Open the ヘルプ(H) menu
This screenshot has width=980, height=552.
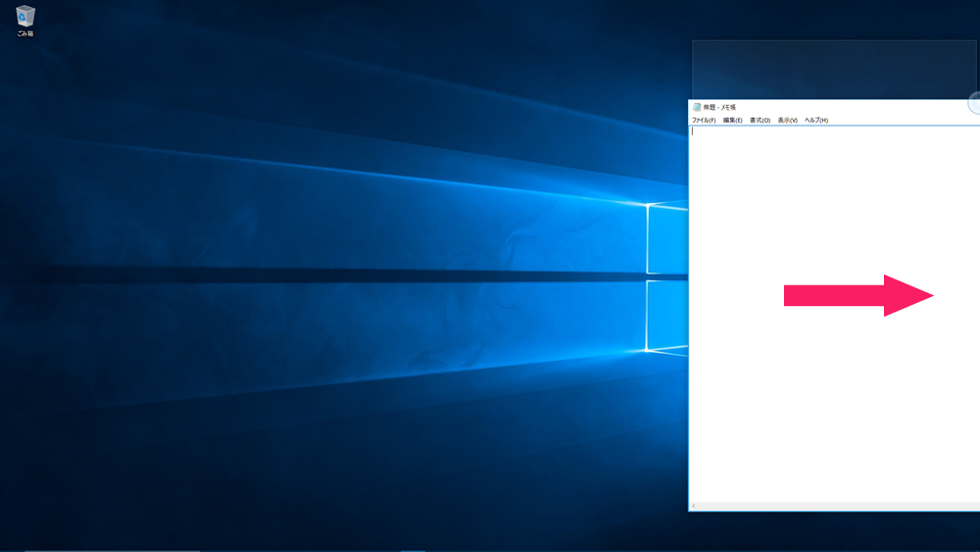point(816,120)
